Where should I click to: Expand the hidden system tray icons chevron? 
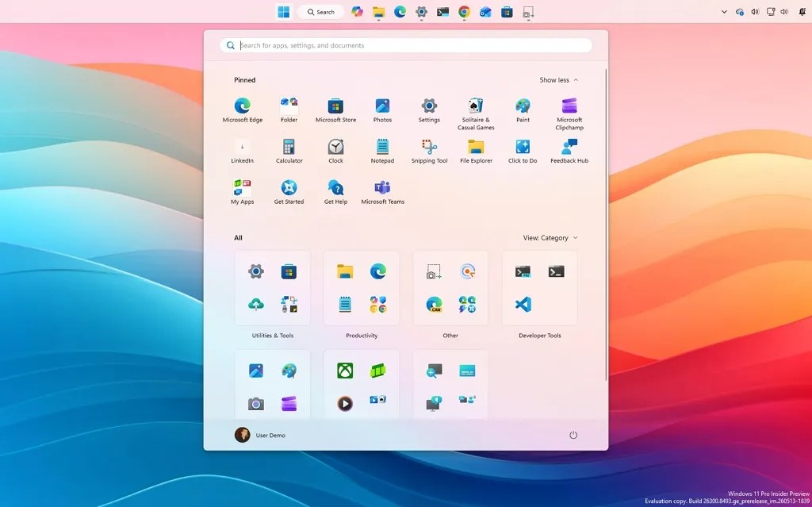724,12
